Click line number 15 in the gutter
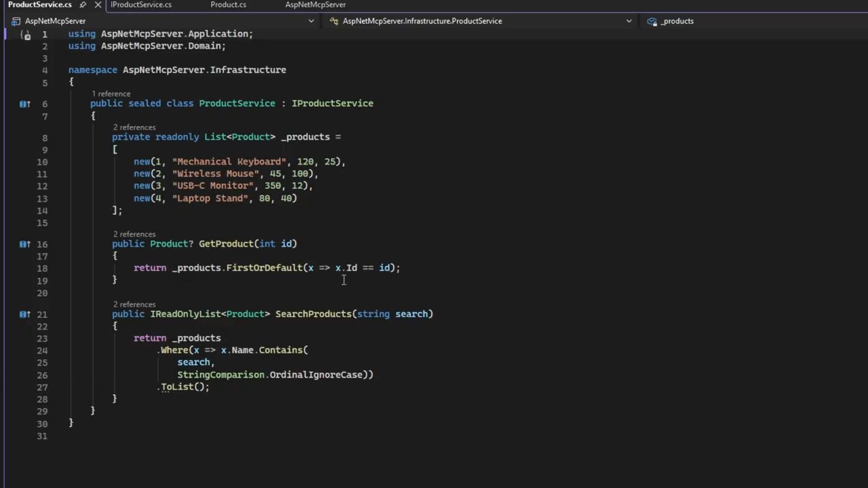Screen dimensions: 868x488 43,223
